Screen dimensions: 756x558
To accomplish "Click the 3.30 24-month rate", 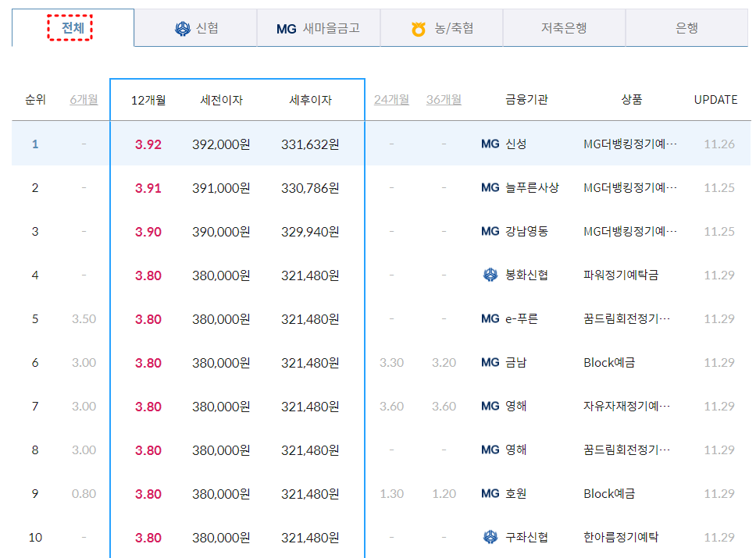I will point(391,363).
